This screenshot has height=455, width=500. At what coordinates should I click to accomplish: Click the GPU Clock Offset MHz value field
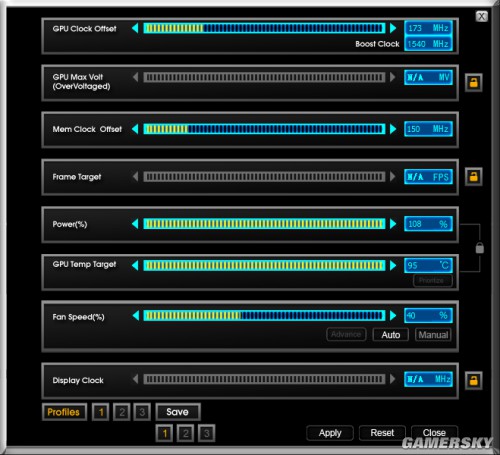[428, 28]
